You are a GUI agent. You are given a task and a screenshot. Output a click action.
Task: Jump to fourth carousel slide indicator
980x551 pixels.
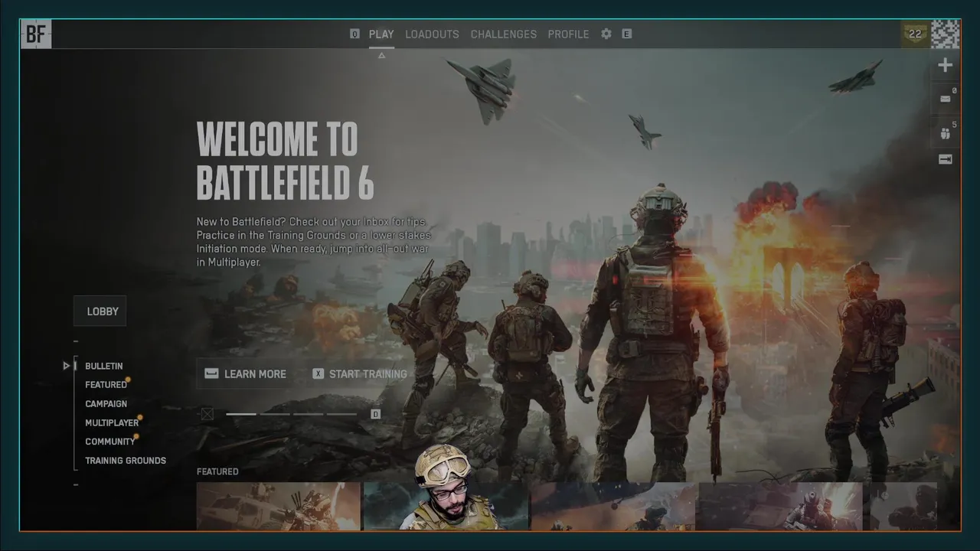(x=342, y=414)
